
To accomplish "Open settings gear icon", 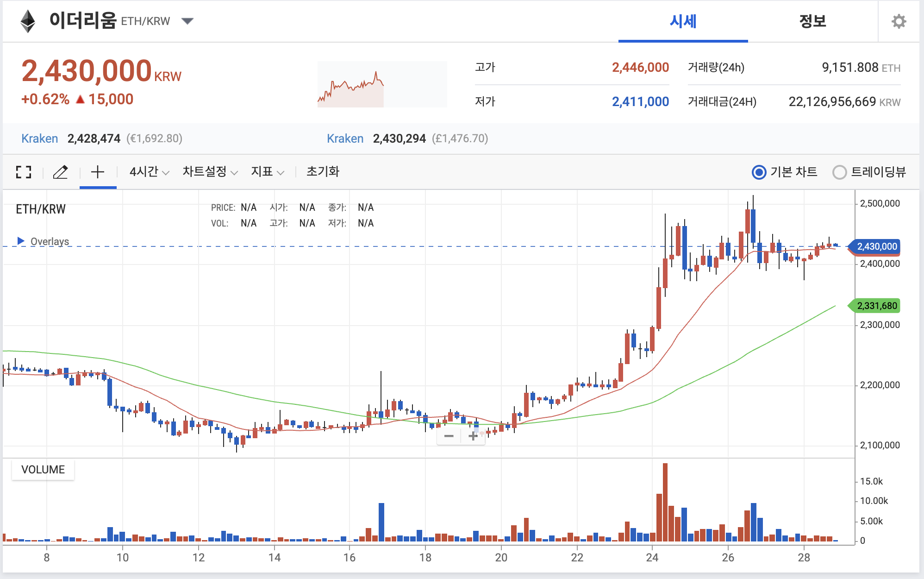I will pos(899,21).
